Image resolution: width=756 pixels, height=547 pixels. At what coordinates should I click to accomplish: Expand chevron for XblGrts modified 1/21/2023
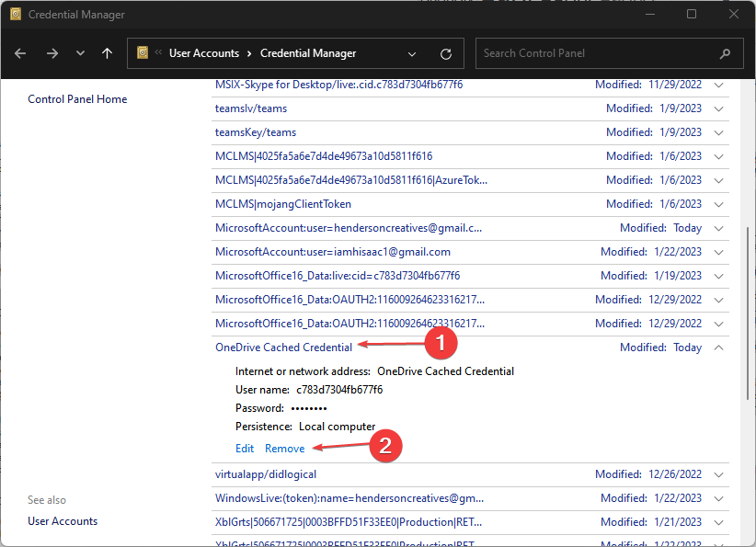click(718, 522)
